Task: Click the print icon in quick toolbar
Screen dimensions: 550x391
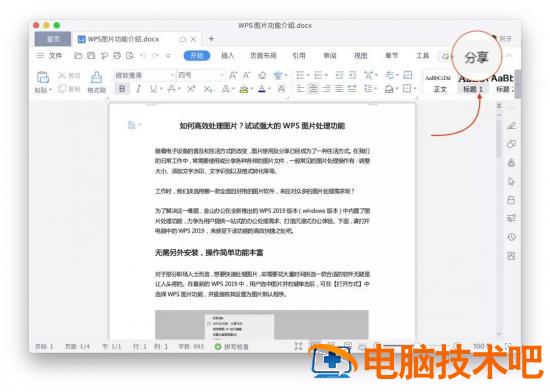Action: click(x=117, y=55)
